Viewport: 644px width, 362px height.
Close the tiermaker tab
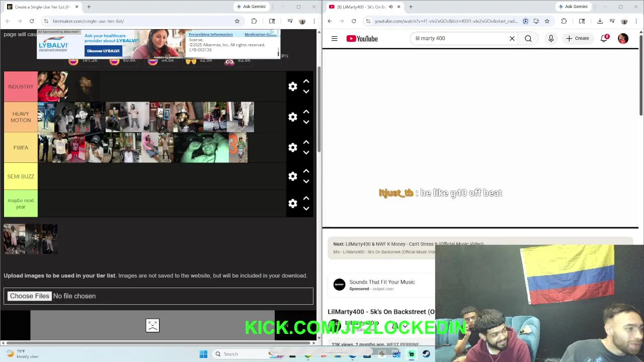coord(76,7)
